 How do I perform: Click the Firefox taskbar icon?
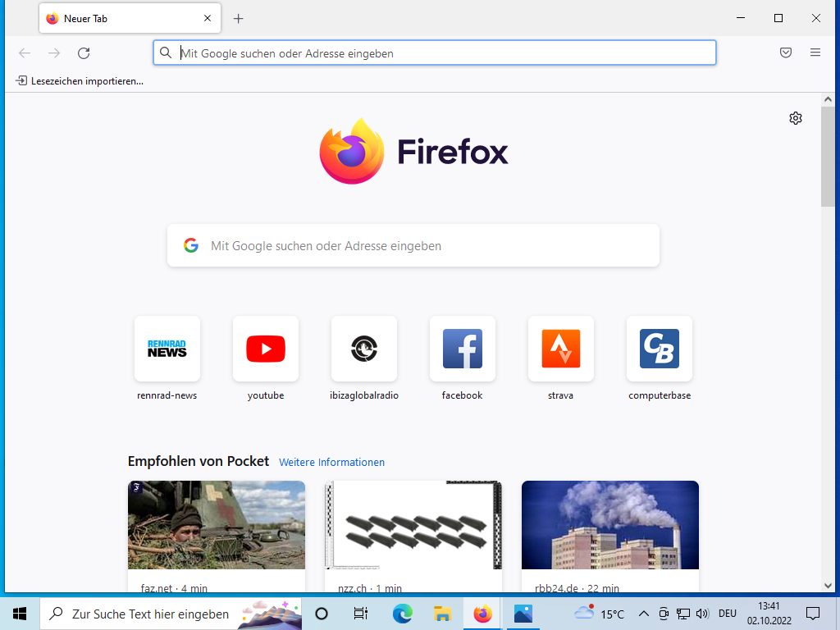tap(482, 614)
